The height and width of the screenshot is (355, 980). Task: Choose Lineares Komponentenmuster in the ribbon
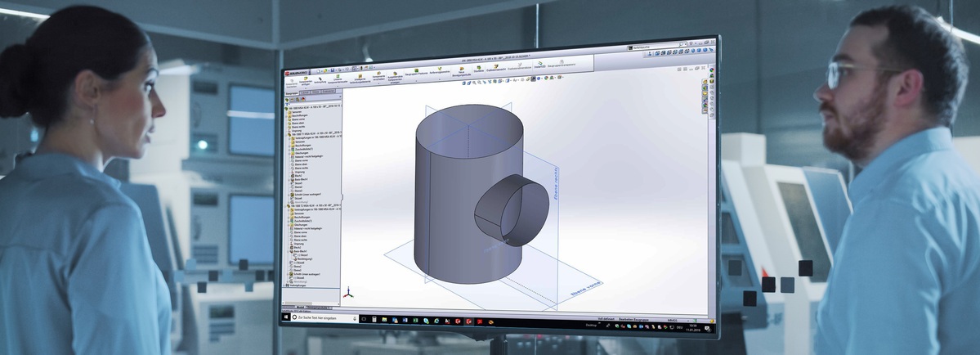click(x=338, y=79)
